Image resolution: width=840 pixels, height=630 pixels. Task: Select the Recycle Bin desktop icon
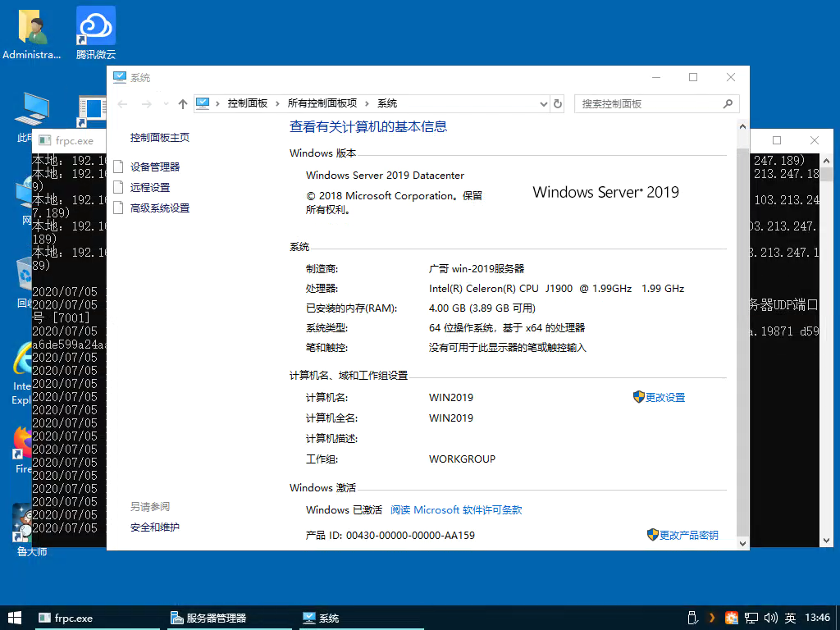(24, 283)
